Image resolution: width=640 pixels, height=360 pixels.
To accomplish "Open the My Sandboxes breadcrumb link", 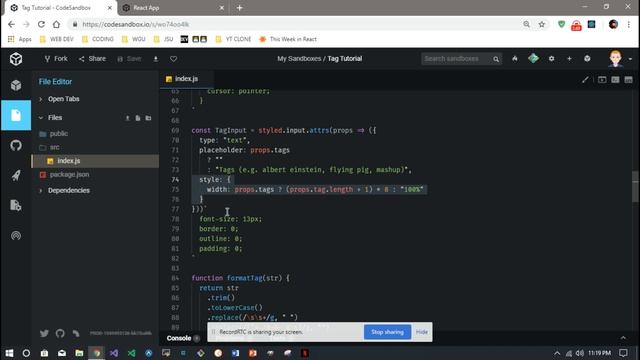I will pos(299,59).
